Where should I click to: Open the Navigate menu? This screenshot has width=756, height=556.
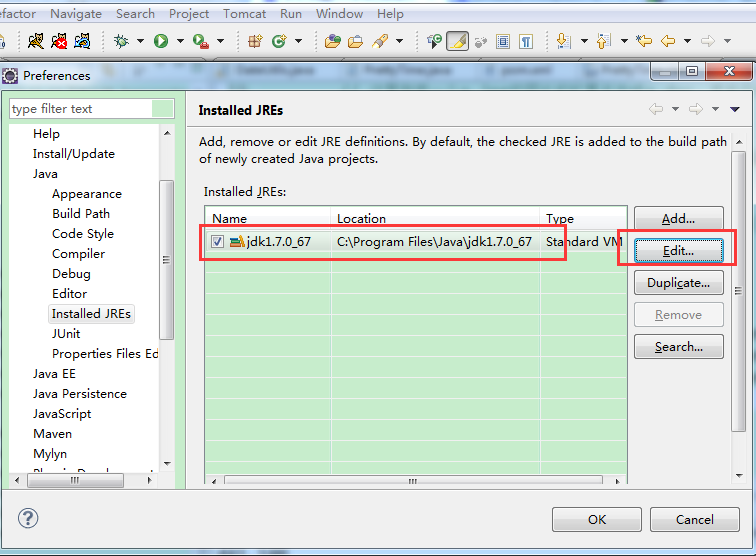tap(76, 14)
